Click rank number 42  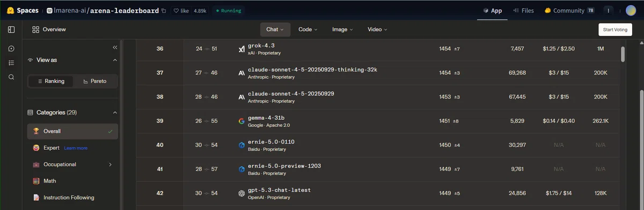point(160,193)
